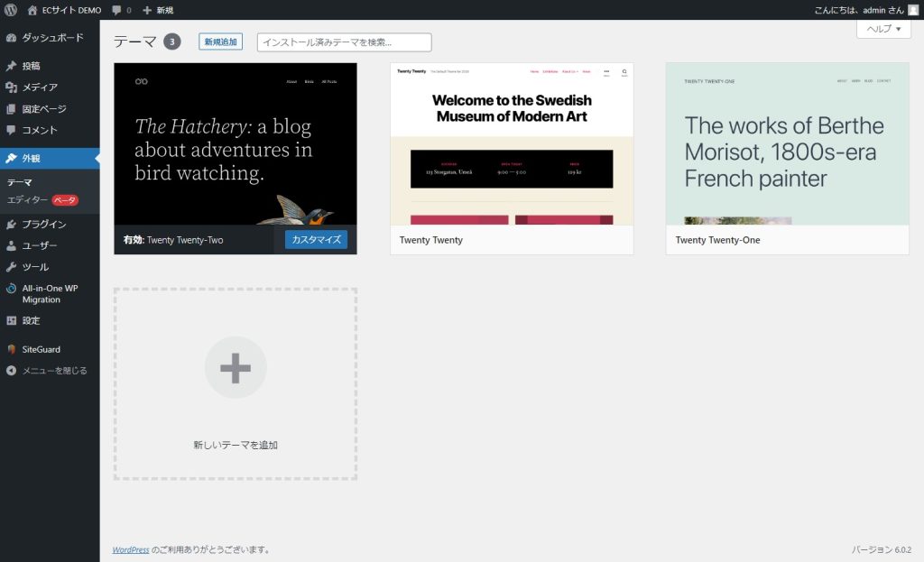
Task: Click the WordPress logo icon
Action: [11, 10]
